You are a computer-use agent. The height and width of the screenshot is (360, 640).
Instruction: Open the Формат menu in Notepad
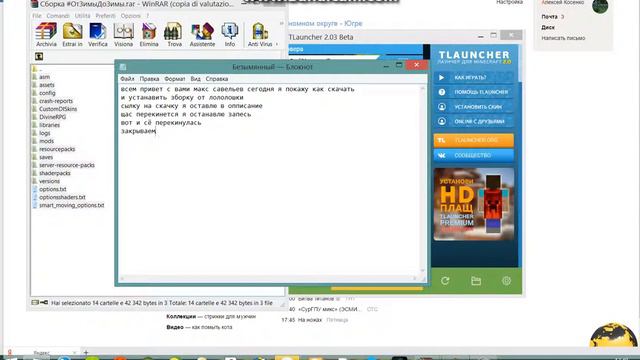coord(175,79)
